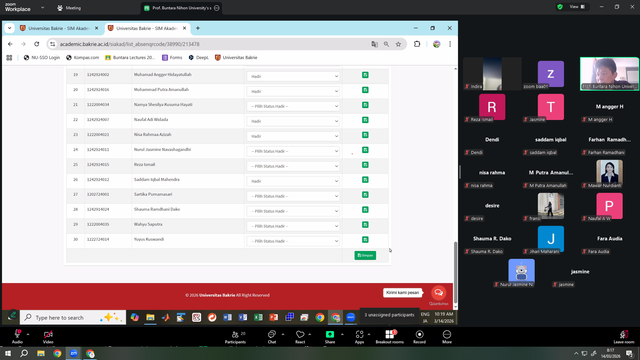This screenshot has width=640, height=360.
Task: Click green icon in Naufal Adi Widada row
Action: (365, 120)
